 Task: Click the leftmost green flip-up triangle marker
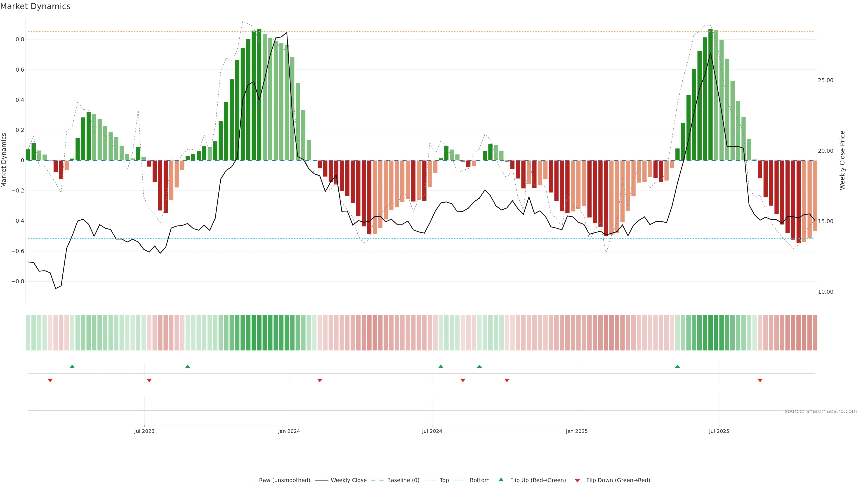[x=72, y=366]
